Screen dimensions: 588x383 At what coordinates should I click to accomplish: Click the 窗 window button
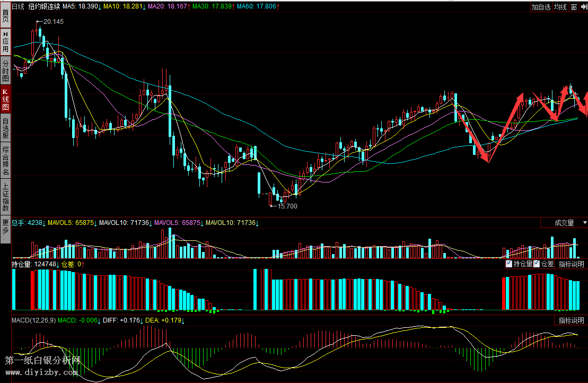(x=574, y=7)
